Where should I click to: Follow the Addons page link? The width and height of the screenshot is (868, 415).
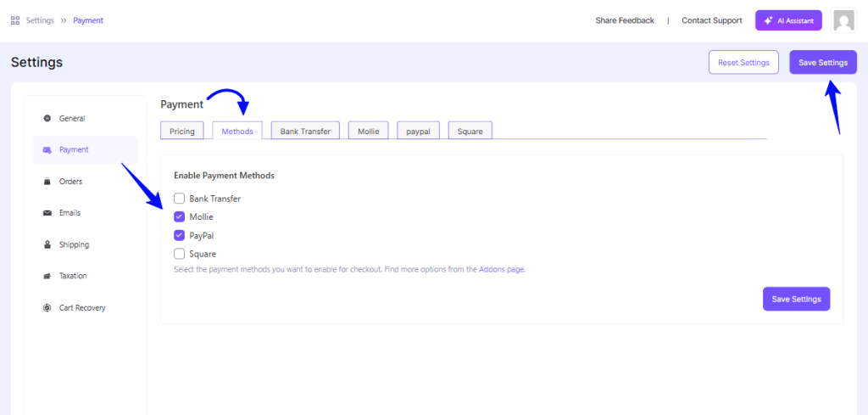(501, 270)
